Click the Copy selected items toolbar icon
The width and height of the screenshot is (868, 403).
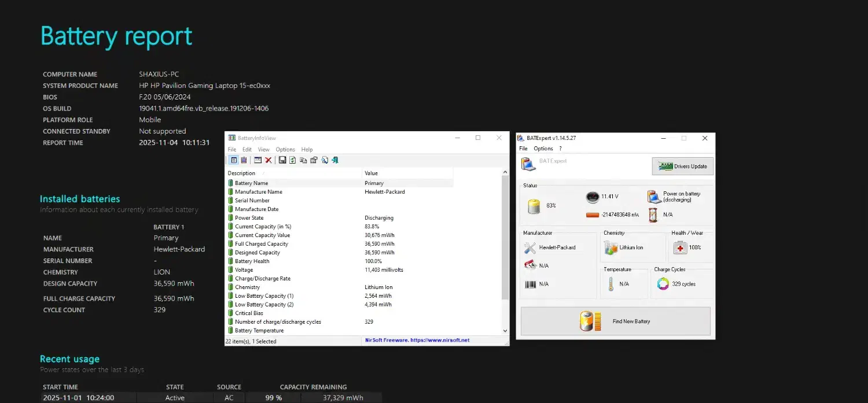[x=303, y=160]
